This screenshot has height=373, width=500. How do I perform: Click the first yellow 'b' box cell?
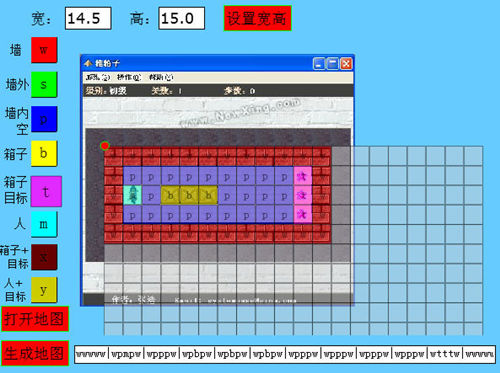click(x=170, y=195)
